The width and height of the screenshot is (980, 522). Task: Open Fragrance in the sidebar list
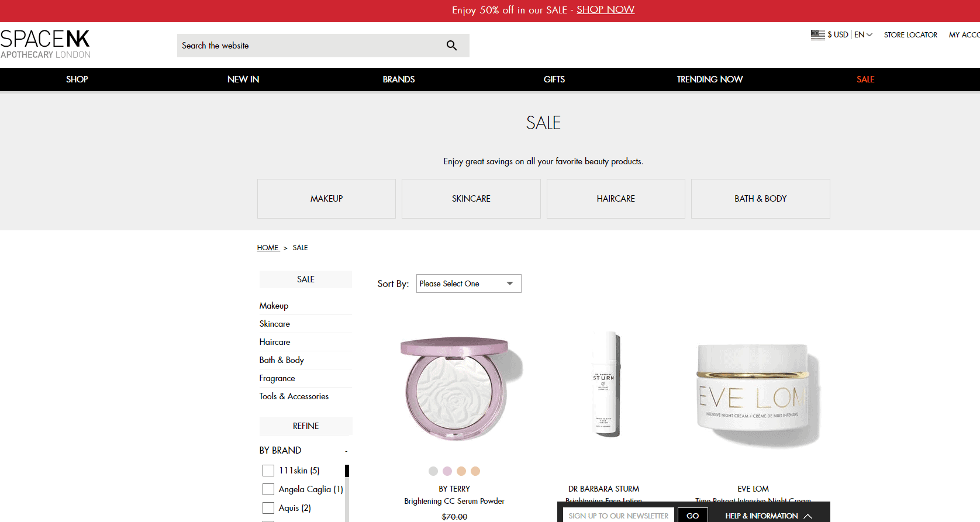277,378
